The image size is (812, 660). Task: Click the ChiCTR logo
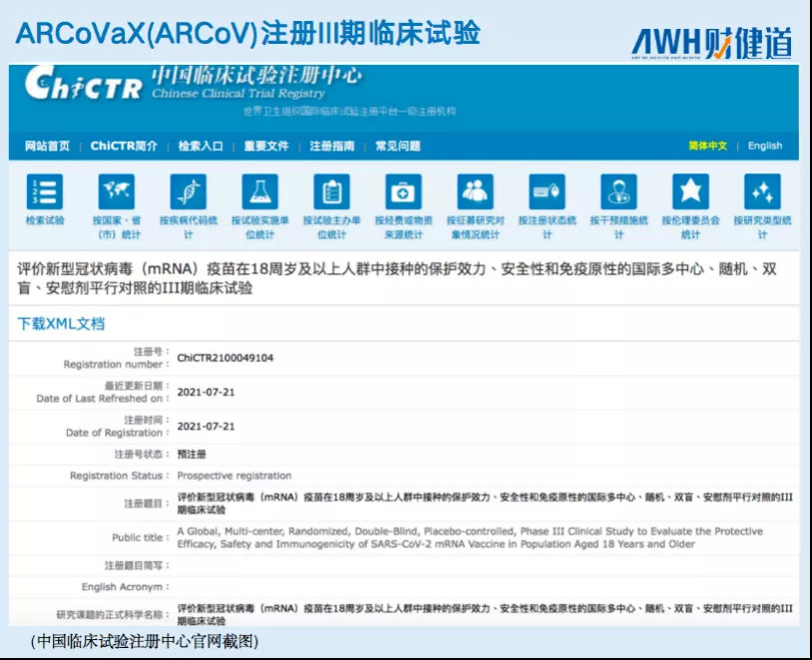tap(84, 83)
